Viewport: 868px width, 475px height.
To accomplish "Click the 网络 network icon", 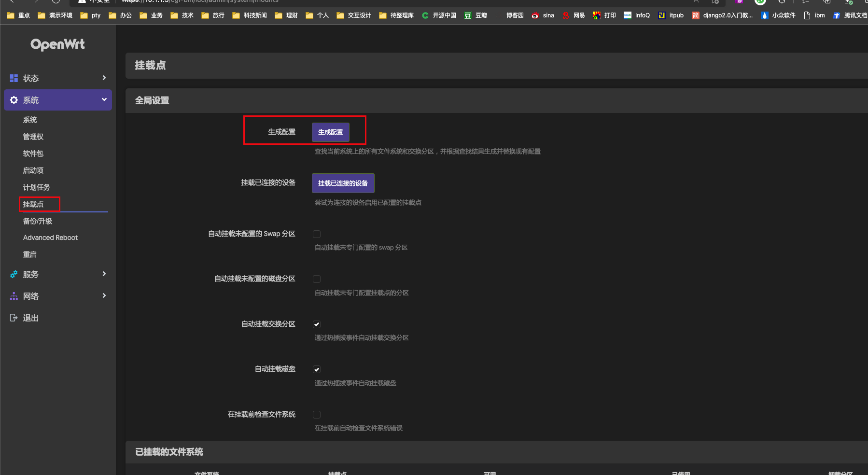I will tap(14, 296).
